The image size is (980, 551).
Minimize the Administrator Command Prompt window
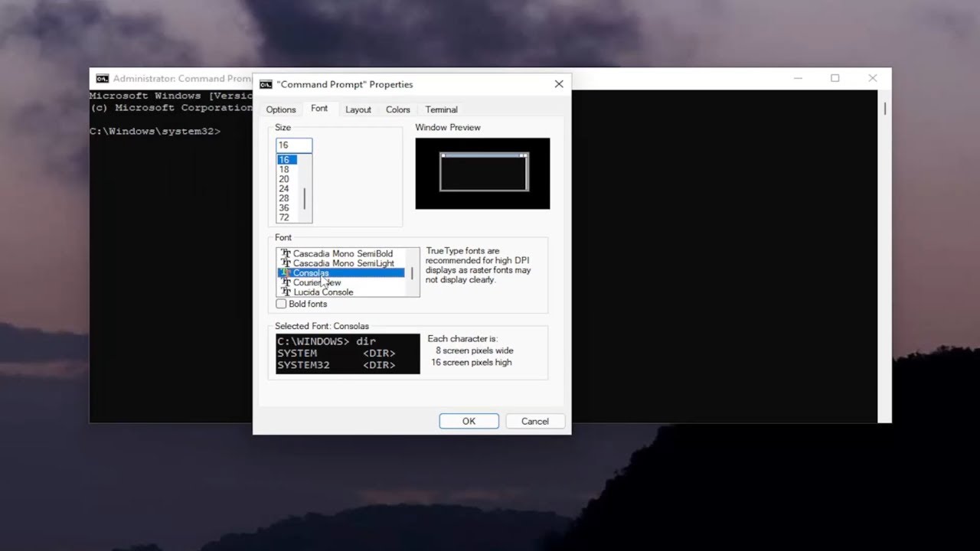(798, 78)
